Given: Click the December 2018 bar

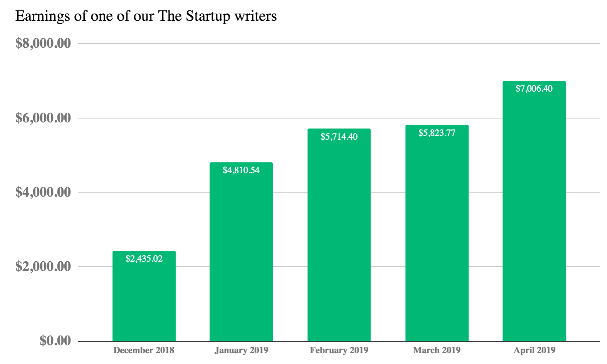Looking at the screenshot, I should [144, 296].
